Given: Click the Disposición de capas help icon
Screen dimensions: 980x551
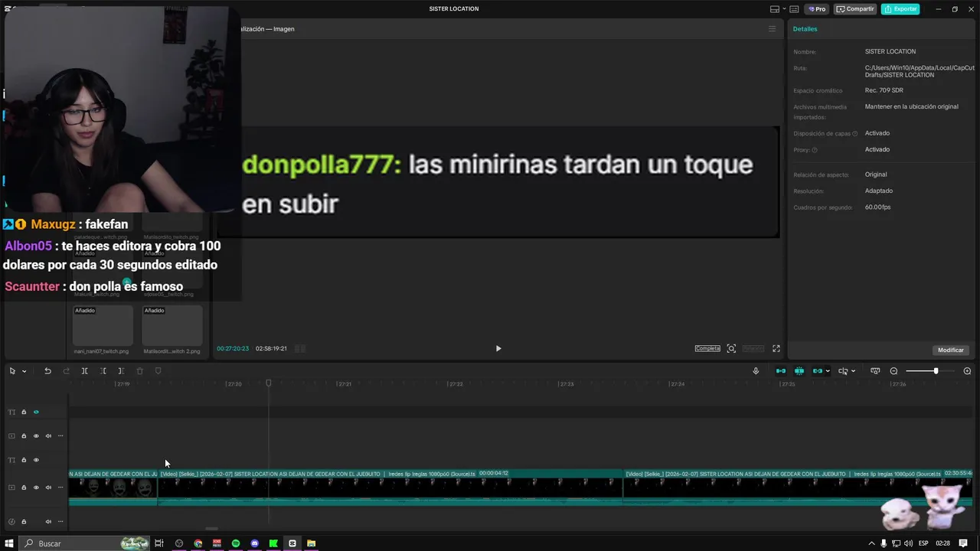Looking at the screenshot, I should pos(855,134).
